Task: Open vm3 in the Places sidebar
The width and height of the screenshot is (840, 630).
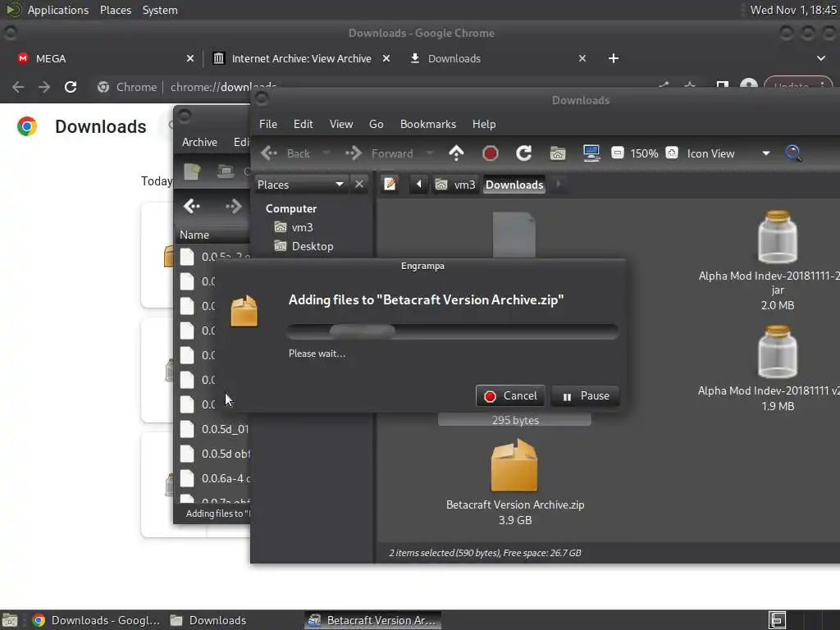Action: 302,227
